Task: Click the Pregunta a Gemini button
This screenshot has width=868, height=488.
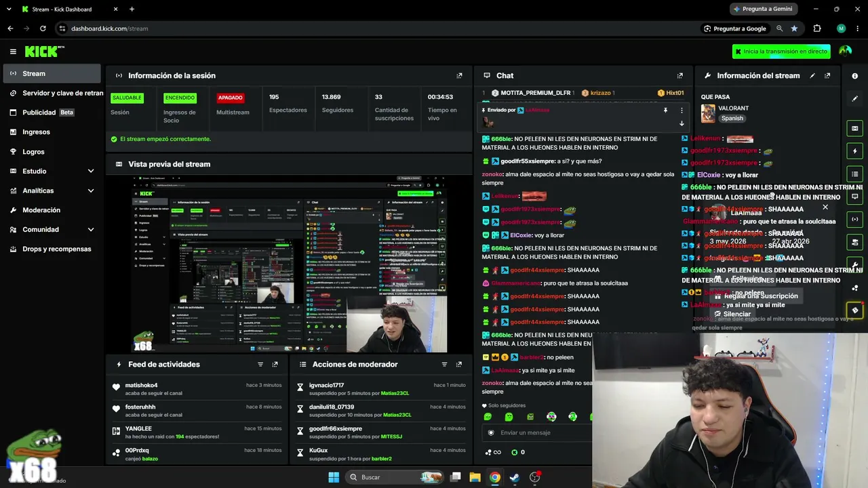Action: point(762,9)
